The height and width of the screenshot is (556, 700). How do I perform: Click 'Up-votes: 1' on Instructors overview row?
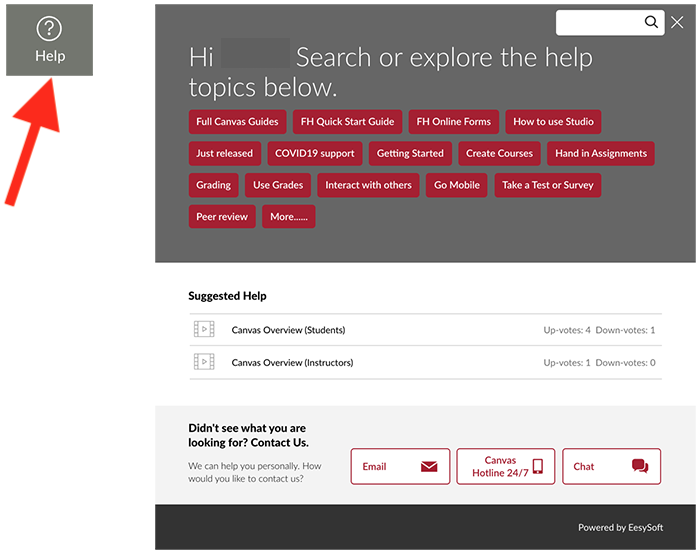click(567, 363)
